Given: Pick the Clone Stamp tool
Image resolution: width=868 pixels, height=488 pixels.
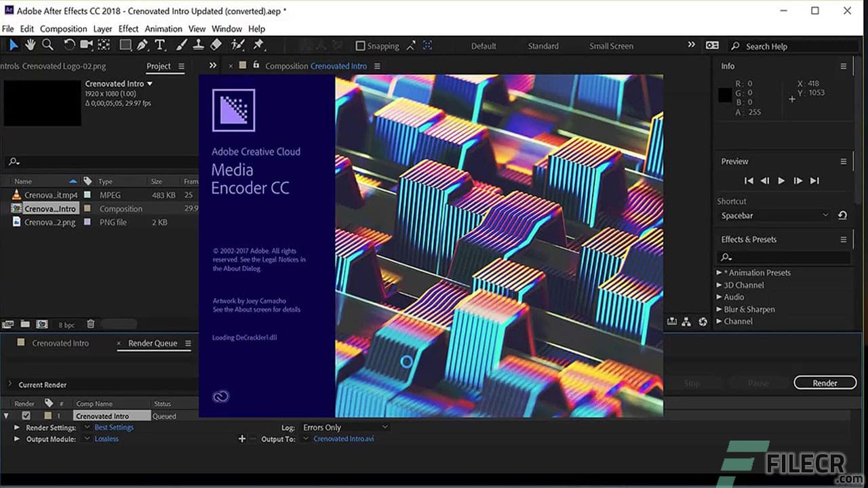Looking at the screenshot, I should click(x=199, y=45).
